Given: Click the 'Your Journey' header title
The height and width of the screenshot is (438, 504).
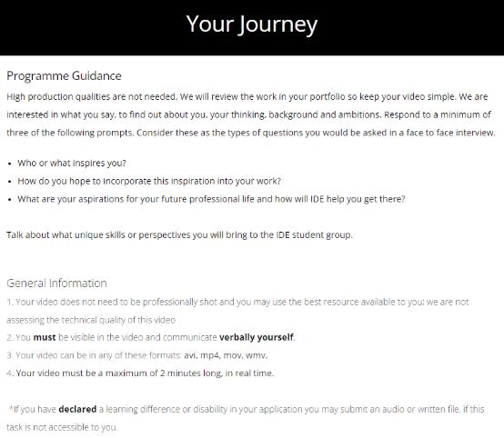Looking at the screenshot, I should [x=252, y=25].
